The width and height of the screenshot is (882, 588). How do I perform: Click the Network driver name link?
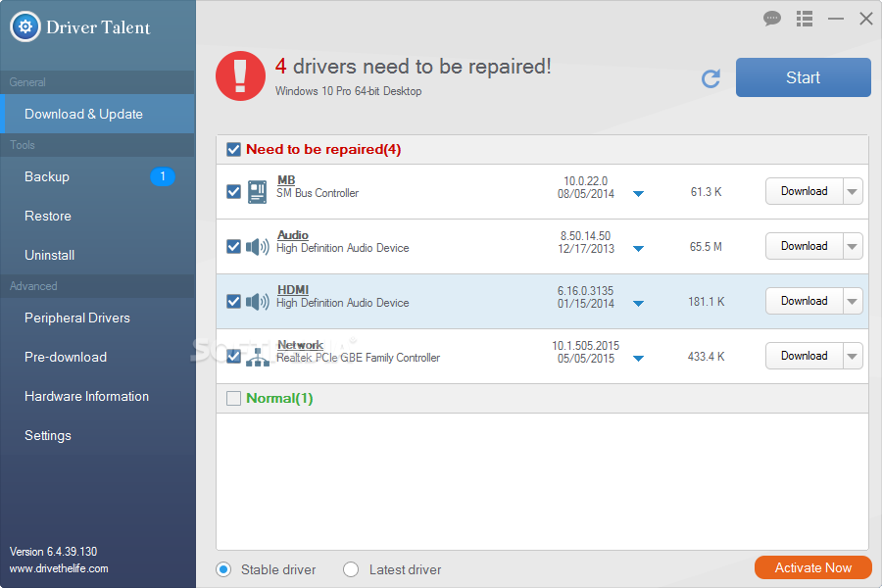point(300,345)
